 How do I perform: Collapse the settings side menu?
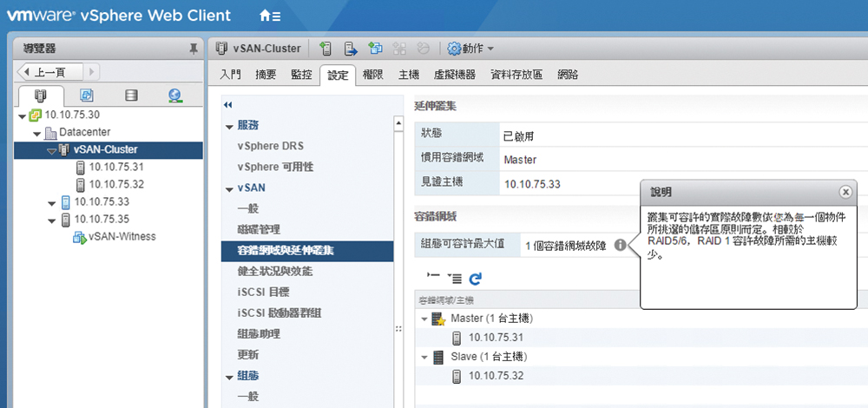coord(227,105)
